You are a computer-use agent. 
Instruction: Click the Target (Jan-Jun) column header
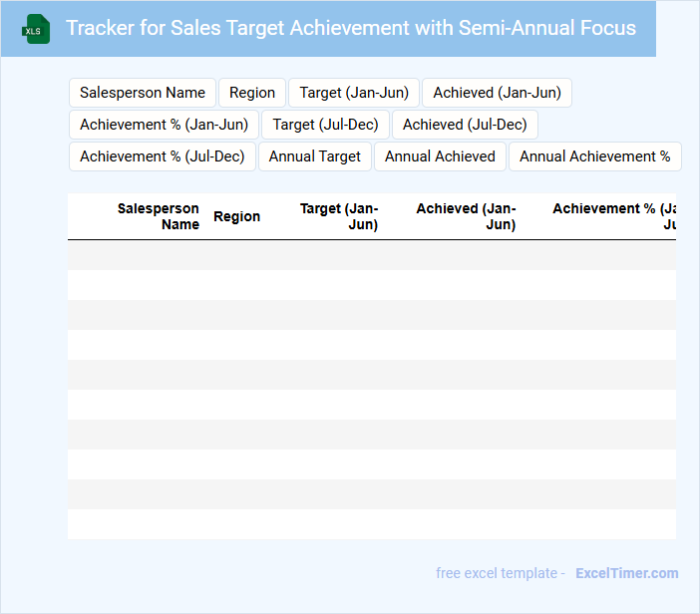pyautogui.click(x=339, y=216)
